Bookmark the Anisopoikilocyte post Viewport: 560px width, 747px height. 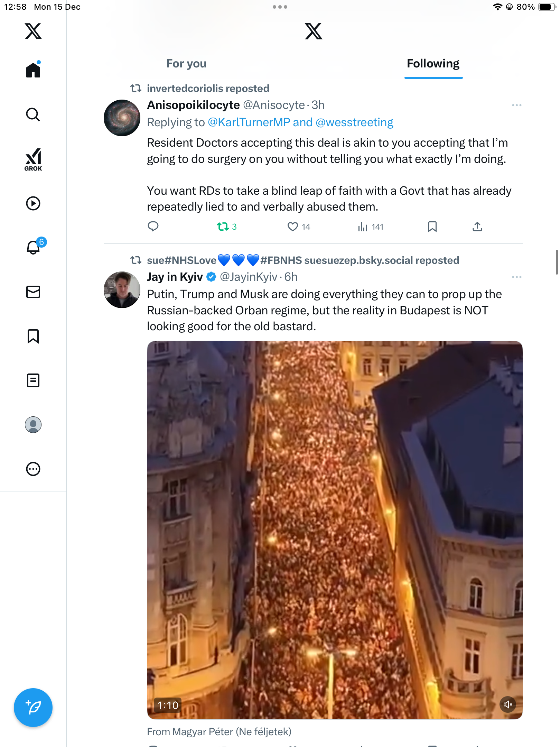coord(432,227)
